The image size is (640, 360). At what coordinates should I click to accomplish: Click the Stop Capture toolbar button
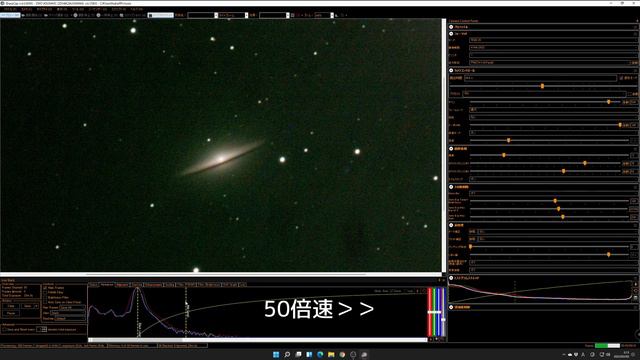[84, 15]
